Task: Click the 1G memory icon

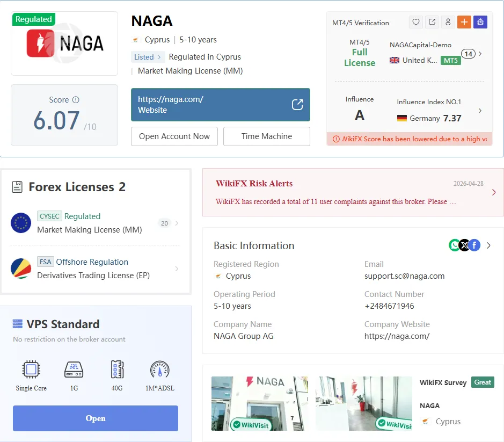Action: point(74,369)
